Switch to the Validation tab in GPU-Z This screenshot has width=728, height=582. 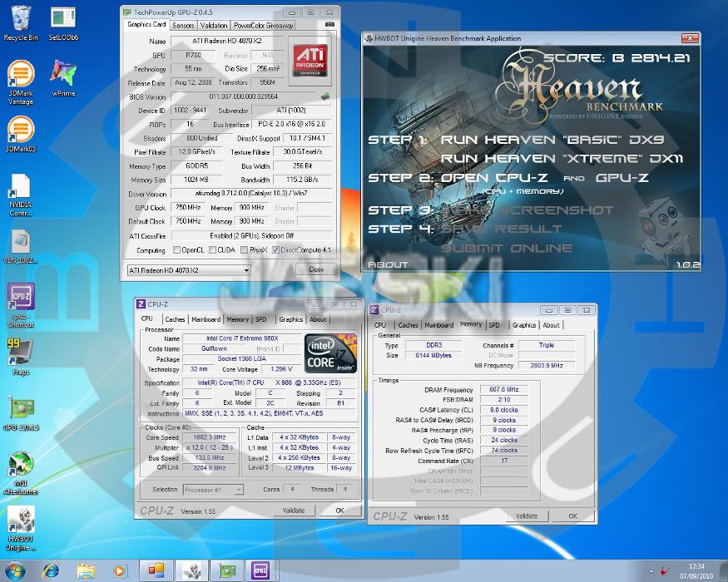pos(214,26)
